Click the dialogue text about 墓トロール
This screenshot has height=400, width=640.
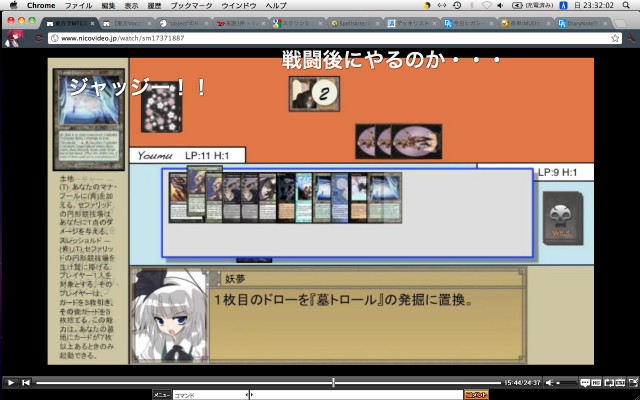[x=344, y=300]
